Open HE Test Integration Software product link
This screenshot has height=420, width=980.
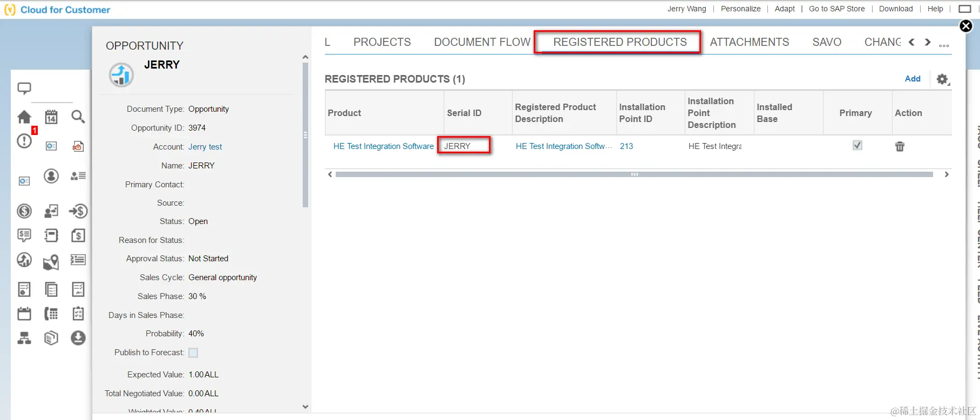(384, 146)
